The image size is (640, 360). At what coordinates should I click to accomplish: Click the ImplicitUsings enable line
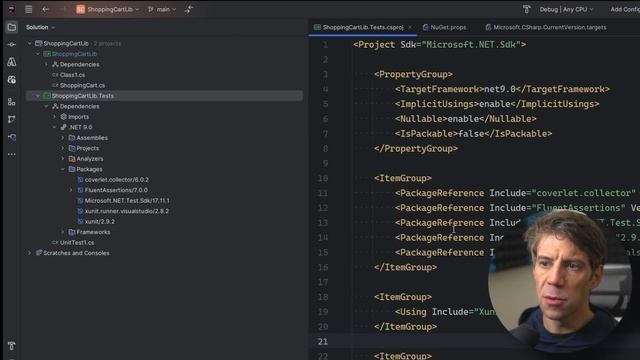pyautogui.click(x=497, y=104)
